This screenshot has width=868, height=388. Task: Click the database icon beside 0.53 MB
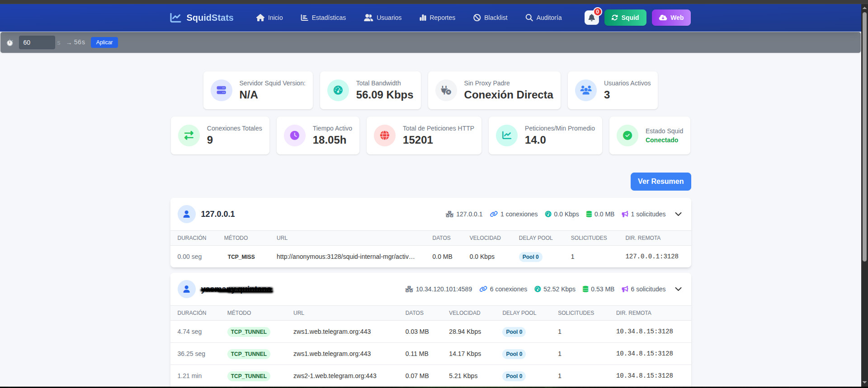[x=585, y=289]
